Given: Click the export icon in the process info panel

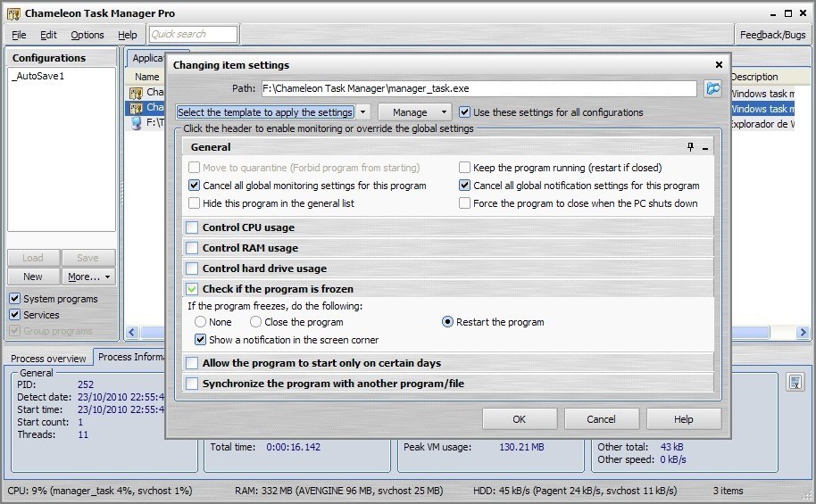Looking at the screenshot, I should 795,383.
